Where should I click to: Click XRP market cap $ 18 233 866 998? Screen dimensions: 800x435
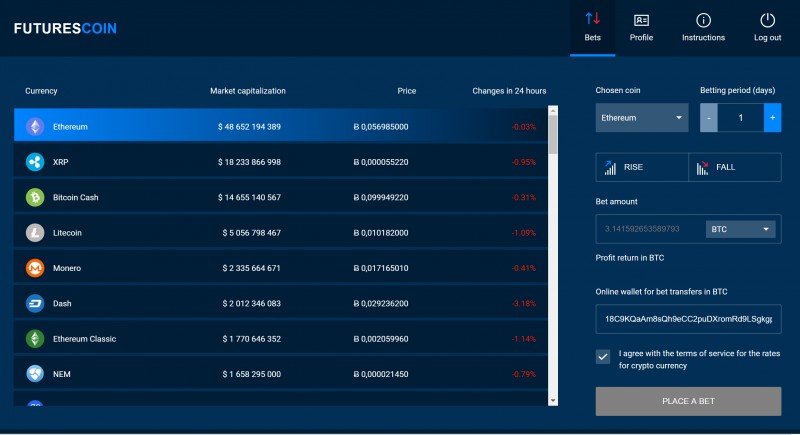point(249,162)
